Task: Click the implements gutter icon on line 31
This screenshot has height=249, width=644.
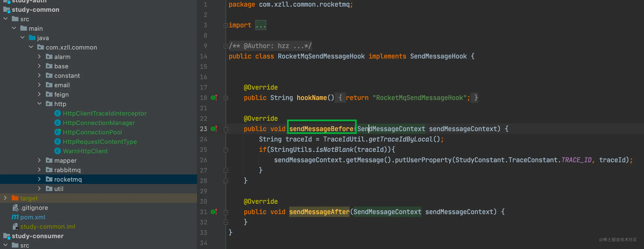Action: click(214, 212)
